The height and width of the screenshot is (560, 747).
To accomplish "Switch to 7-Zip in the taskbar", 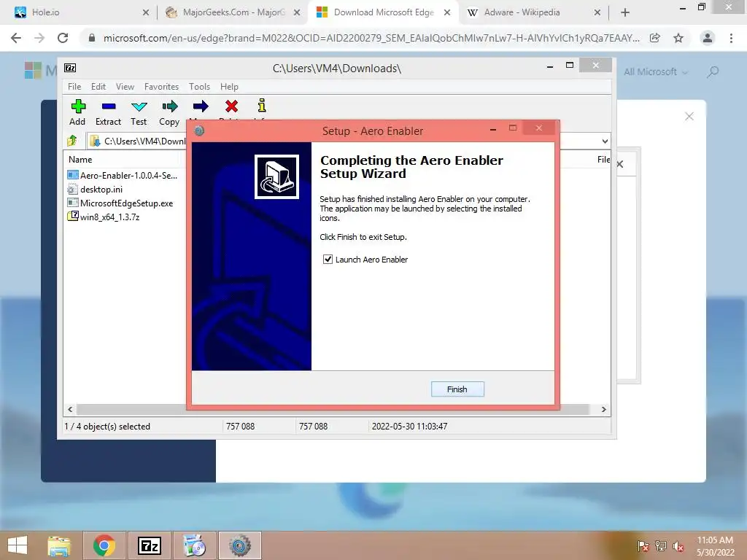I will [149, 545].
